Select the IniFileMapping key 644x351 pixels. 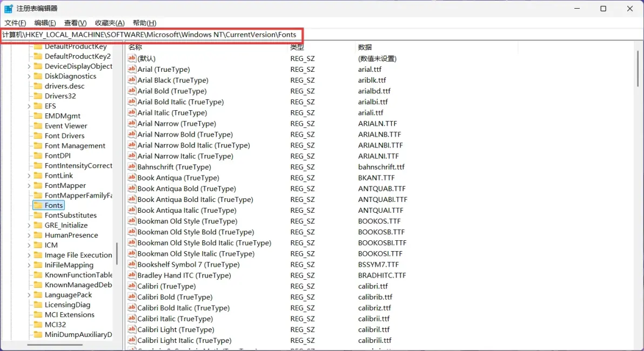pyautogui.click(x=69, y=265)
